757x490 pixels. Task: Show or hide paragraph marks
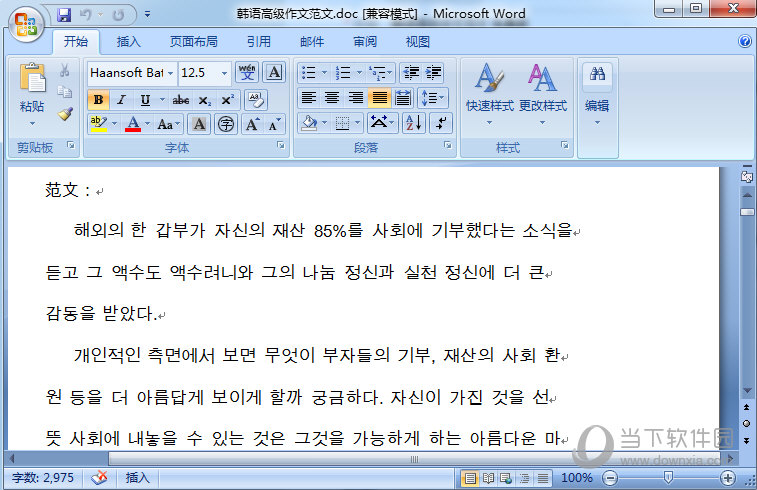pyautogui.click(x=441, y=123)
